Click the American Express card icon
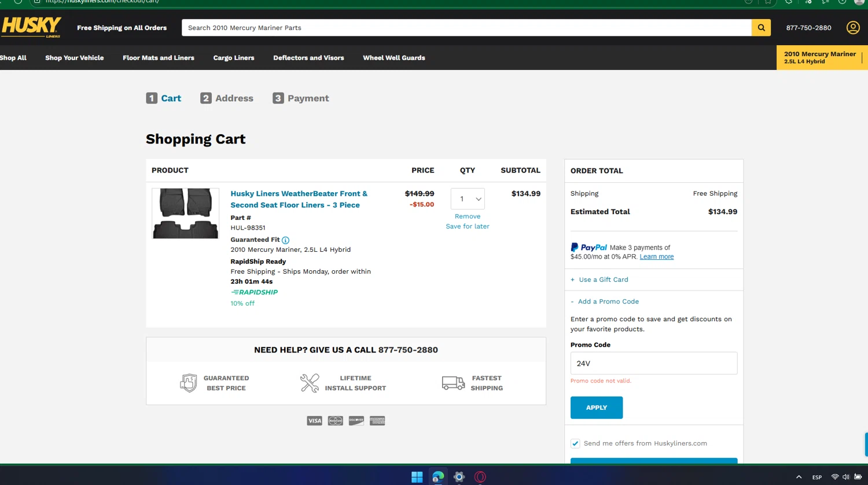 point(377,421)
